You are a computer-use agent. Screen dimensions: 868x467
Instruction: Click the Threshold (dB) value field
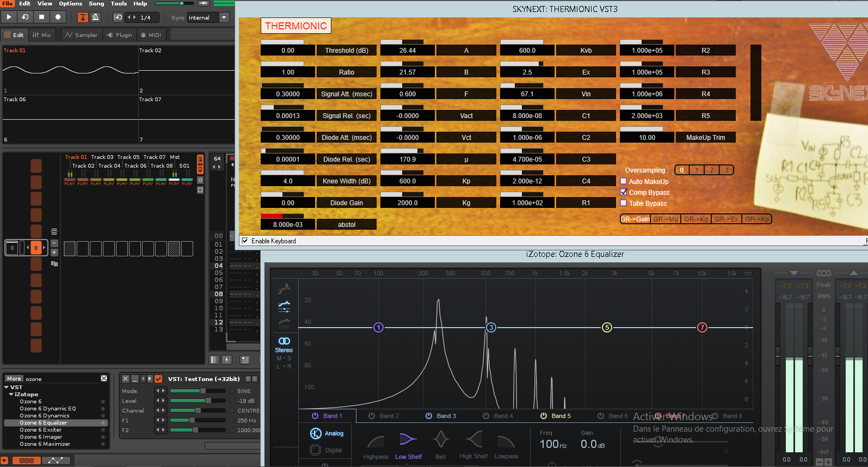coord(288,50)
